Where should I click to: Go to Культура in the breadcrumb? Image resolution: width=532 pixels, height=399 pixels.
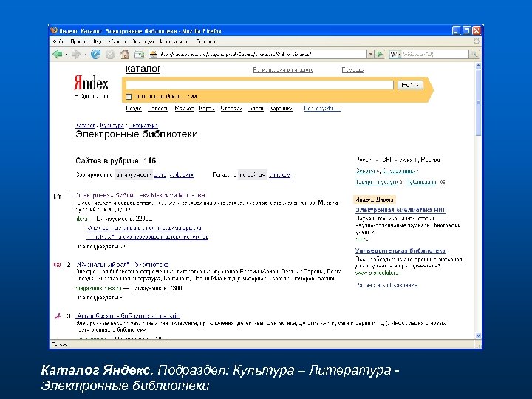[112, 125]
